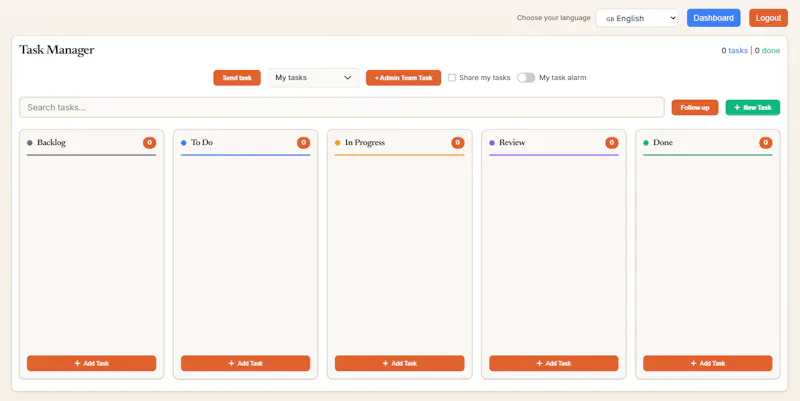Select the Backlog column title
Image resolution: width=800 pixels, height=401 pixels.
pos(51,142)
